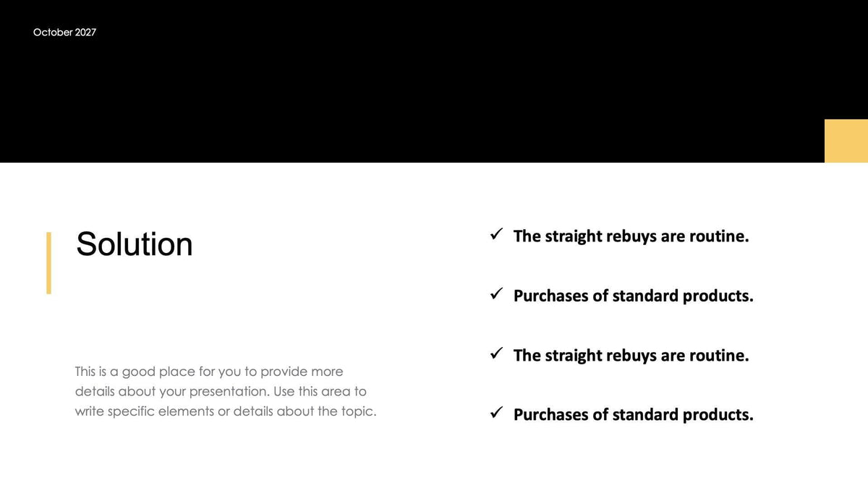Viewport: 868px width, 488px height.
Task: Click the yellow square on the black banner
Action: pyautogui.click(x=846, y=141)
